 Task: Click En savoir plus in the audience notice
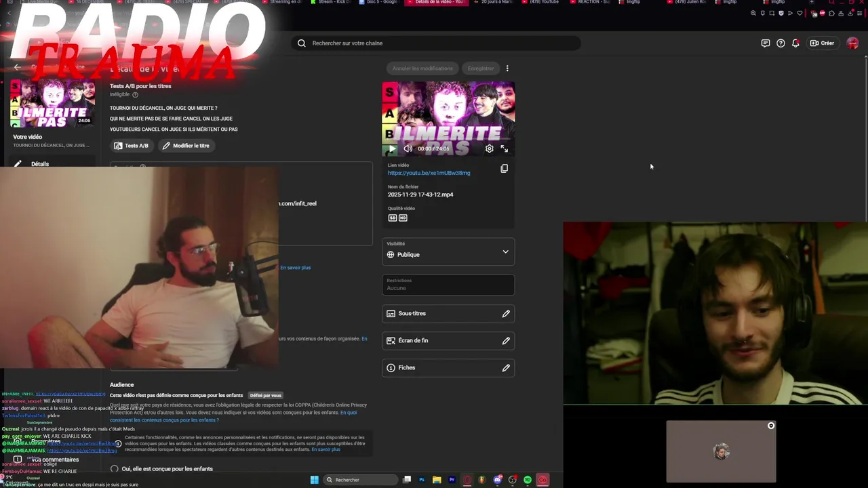click(x=325, y=449)
